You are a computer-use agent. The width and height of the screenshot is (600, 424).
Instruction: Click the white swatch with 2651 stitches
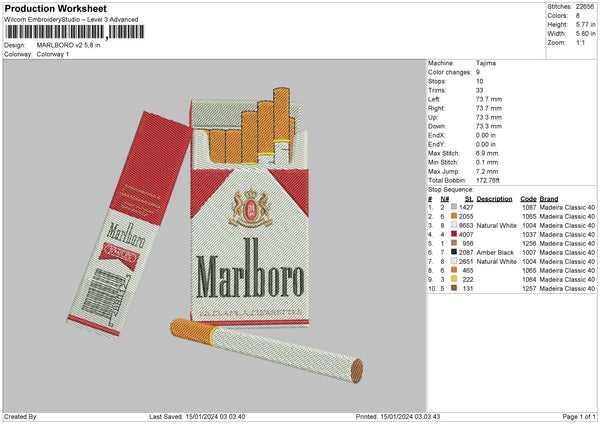[453, 261]
